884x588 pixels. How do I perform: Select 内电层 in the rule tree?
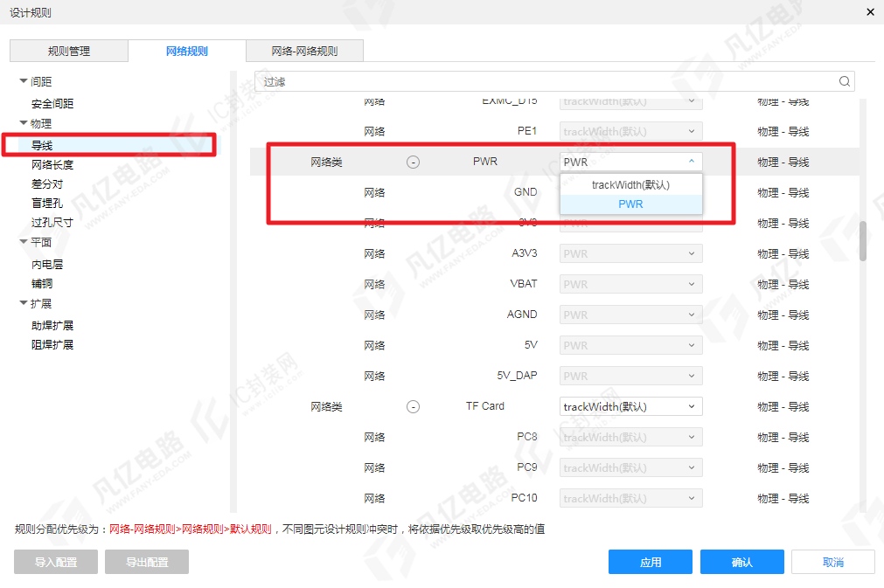47,264
